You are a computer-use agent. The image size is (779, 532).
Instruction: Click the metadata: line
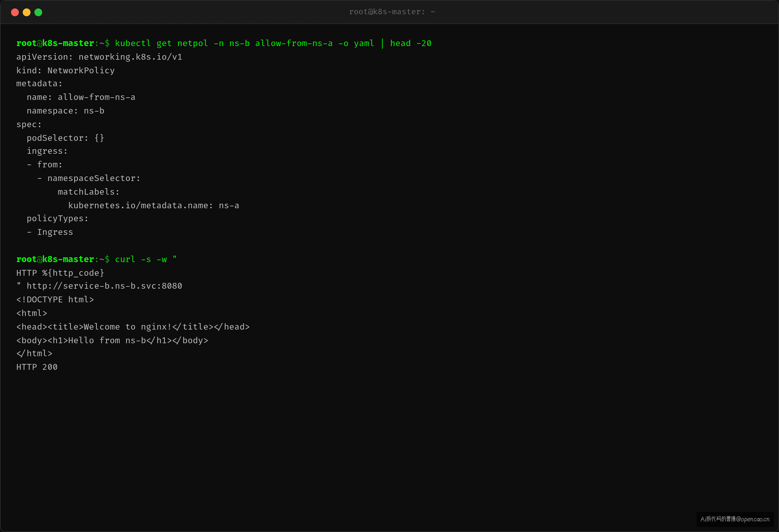[x=39, y=84]
